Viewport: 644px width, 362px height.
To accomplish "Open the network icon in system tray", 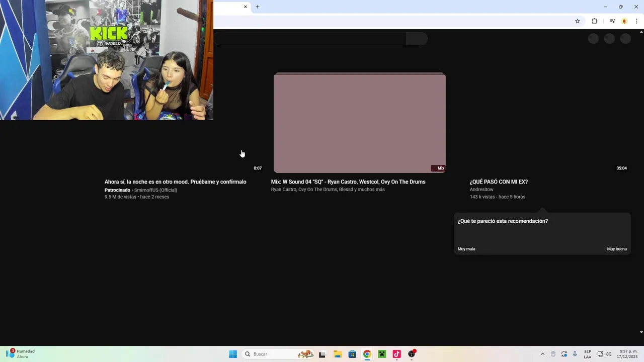I will 600,354.
